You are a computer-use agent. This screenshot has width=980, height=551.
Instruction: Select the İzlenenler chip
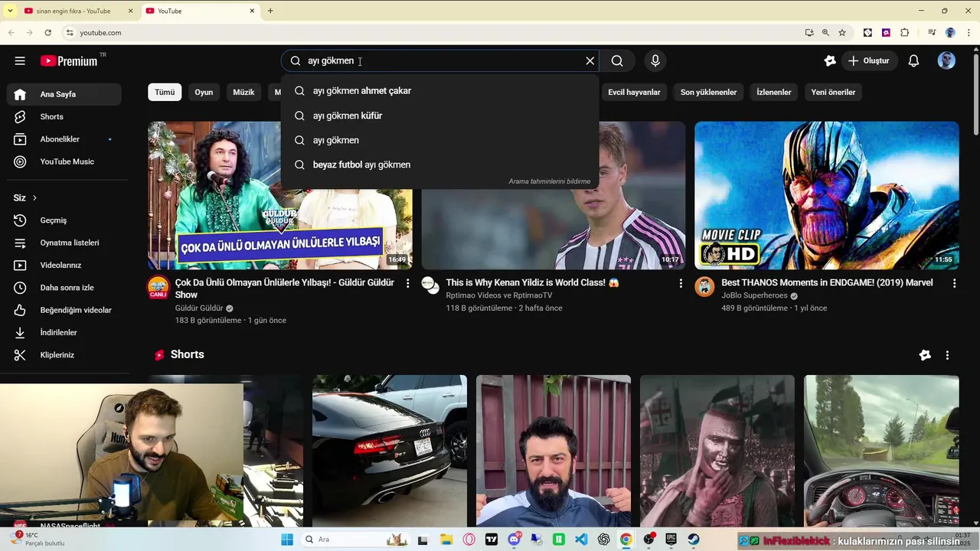pyautogui.click(x=773, y=92)
